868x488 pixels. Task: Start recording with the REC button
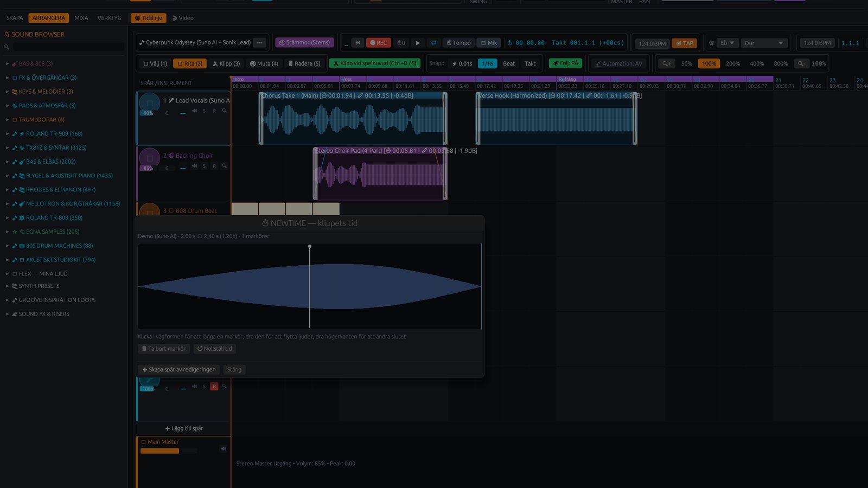point(379,43)
